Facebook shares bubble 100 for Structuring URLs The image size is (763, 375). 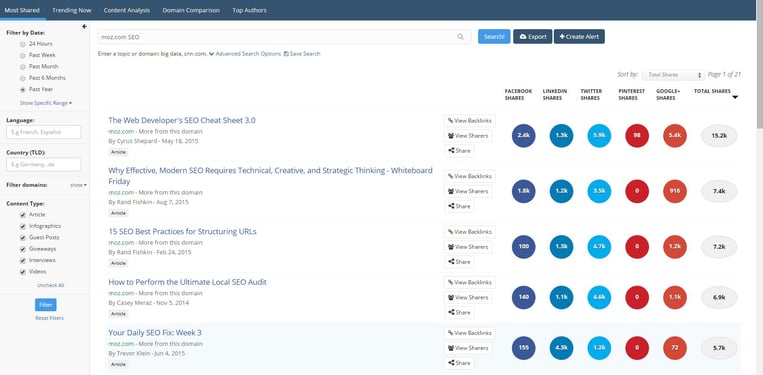(523, 247)
